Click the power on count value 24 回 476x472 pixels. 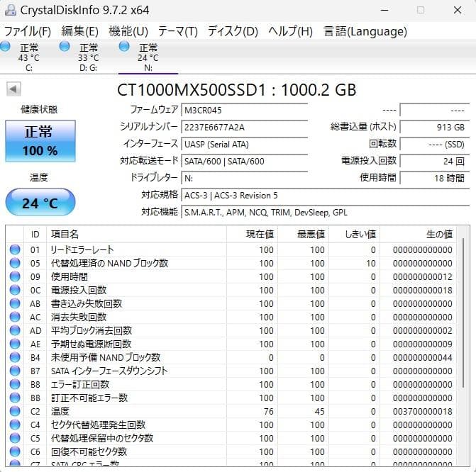tap(435, 161)
